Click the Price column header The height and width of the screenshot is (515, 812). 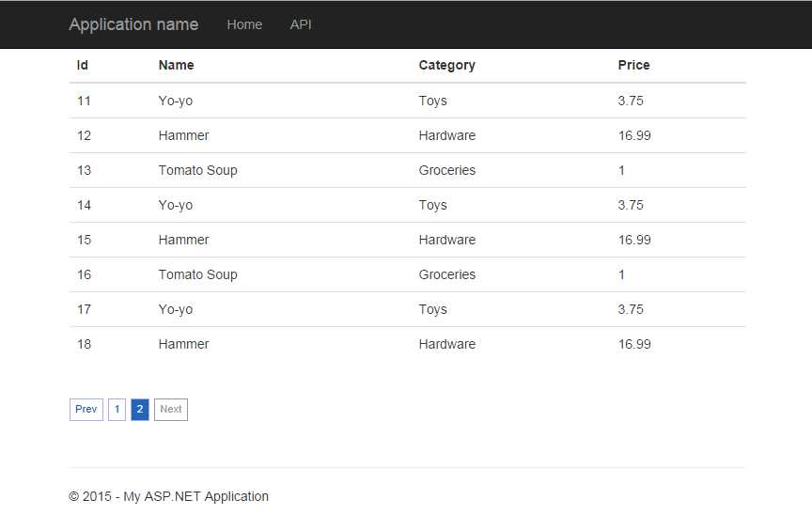633,65
